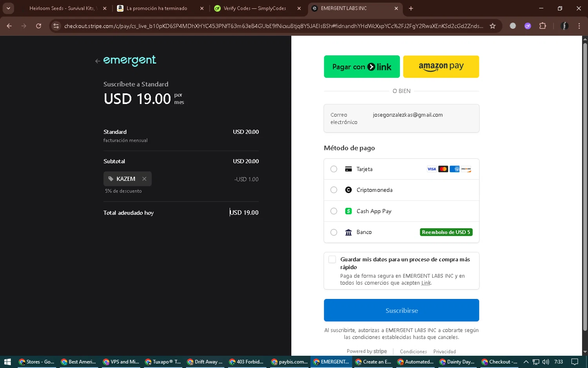Close the La promoción ha terminado tab

coord(202,8)
